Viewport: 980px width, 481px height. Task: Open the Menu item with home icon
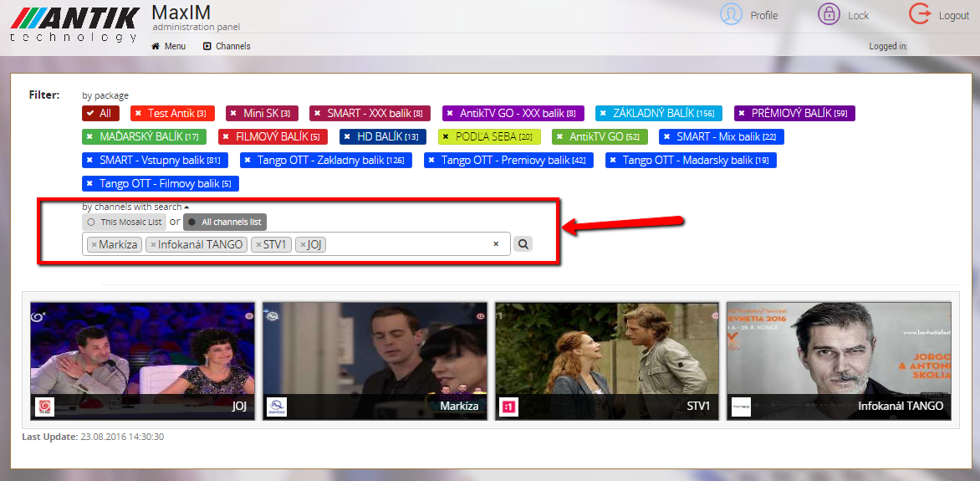[168, 46]
